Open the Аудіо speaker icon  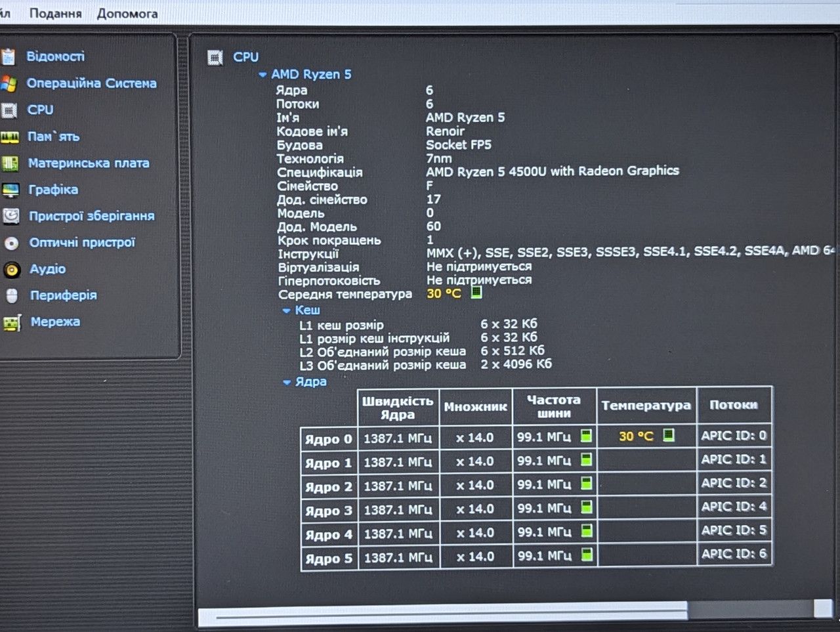12,269
